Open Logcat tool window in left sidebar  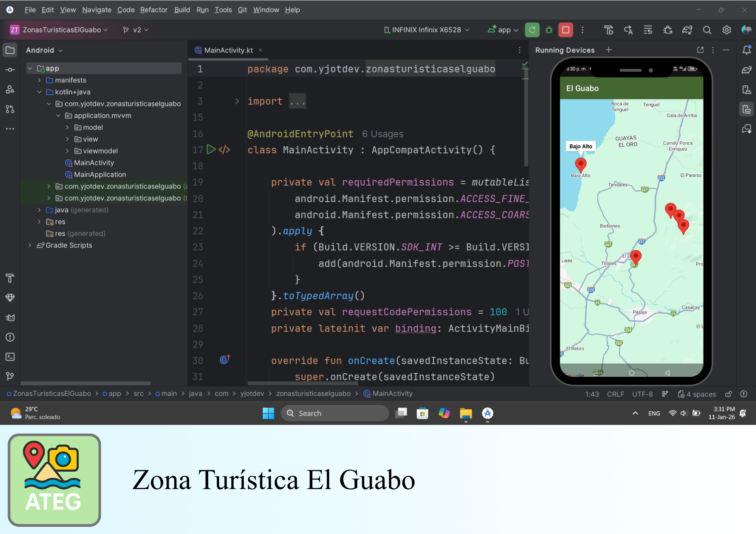pyautogui.click(x=10, y=318)
